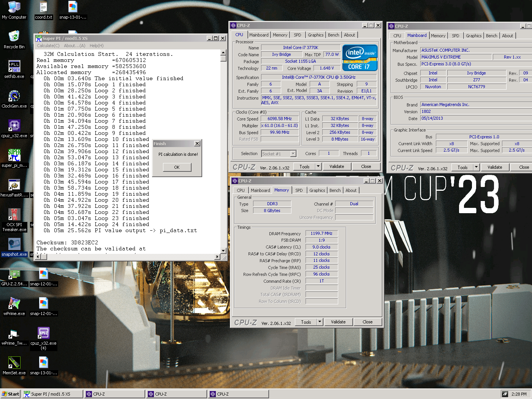Click Super PI horizontal scrollbar left arrow
The height and width of the screenshot is (399, 532).
click(38, 257)
